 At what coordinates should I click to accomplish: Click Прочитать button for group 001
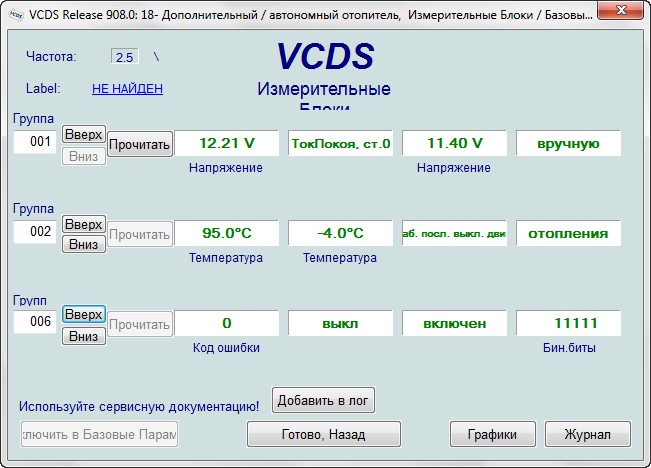click(140, 145)
